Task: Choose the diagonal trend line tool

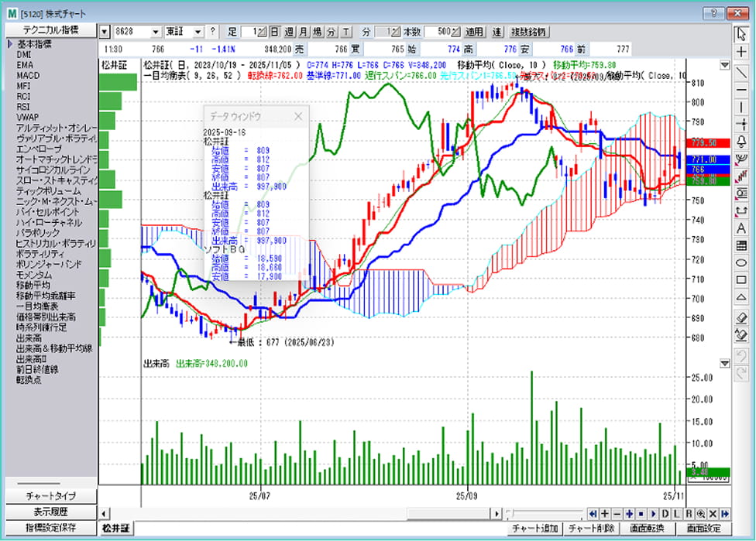Action: 742,70
